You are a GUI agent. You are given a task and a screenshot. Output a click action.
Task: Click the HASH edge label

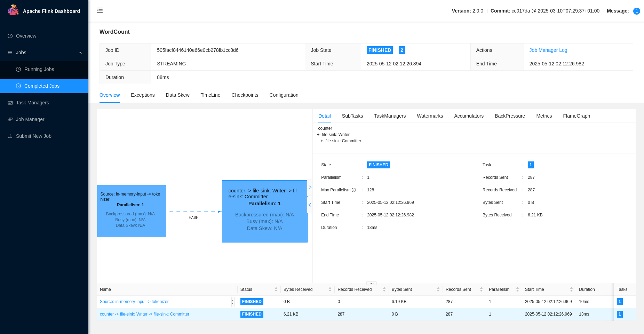(193, 217)
